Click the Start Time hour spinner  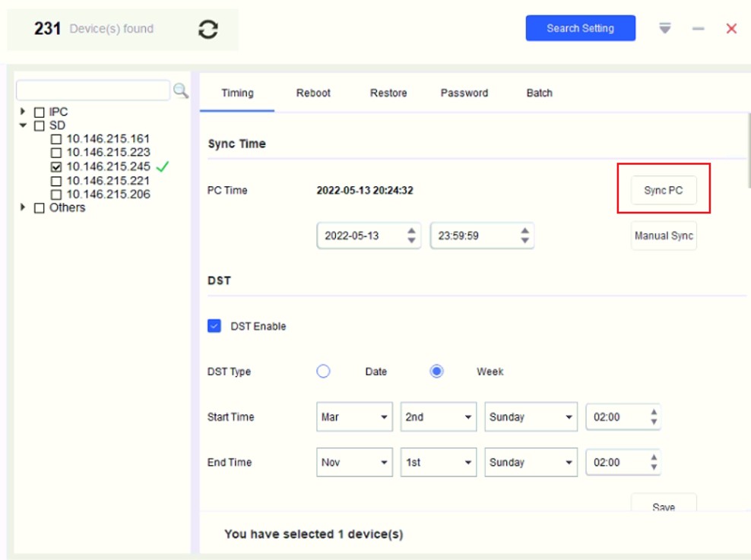click(x=654, y=417)
